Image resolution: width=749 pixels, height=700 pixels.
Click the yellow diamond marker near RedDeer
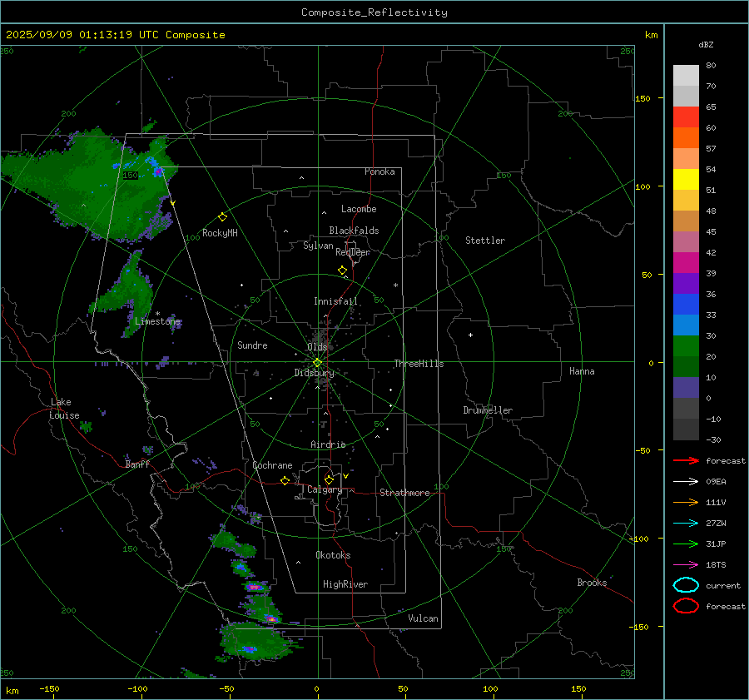click(342, 271)
